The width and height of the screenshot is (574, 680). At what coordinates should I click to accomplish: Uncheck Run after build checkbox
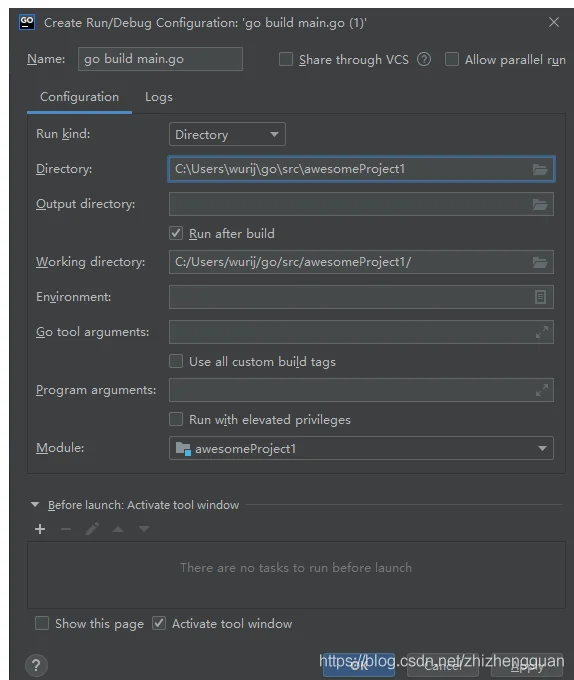(x=176, y=233)
